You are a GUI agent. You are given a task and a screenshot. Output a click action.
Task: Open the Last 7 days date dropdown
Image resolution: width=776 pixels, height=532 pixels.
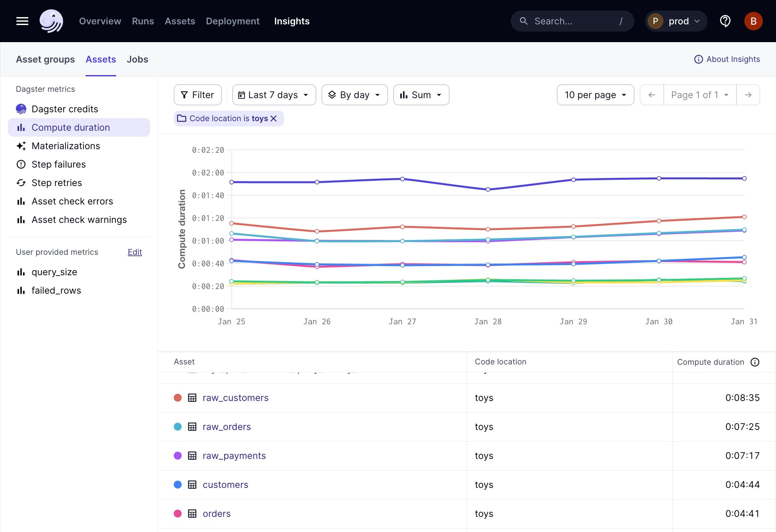(x=274, y=94)
